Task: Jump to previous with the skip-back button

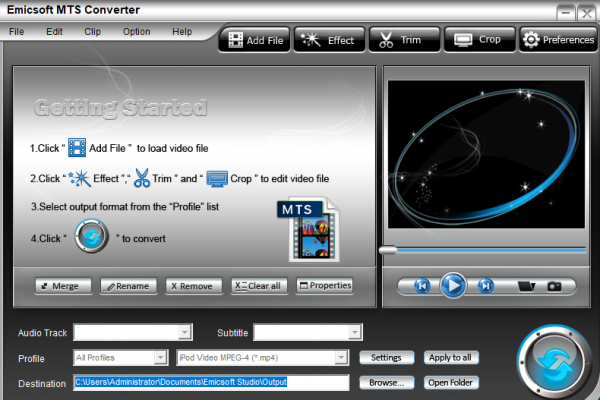Action: [x=422, y=286]
